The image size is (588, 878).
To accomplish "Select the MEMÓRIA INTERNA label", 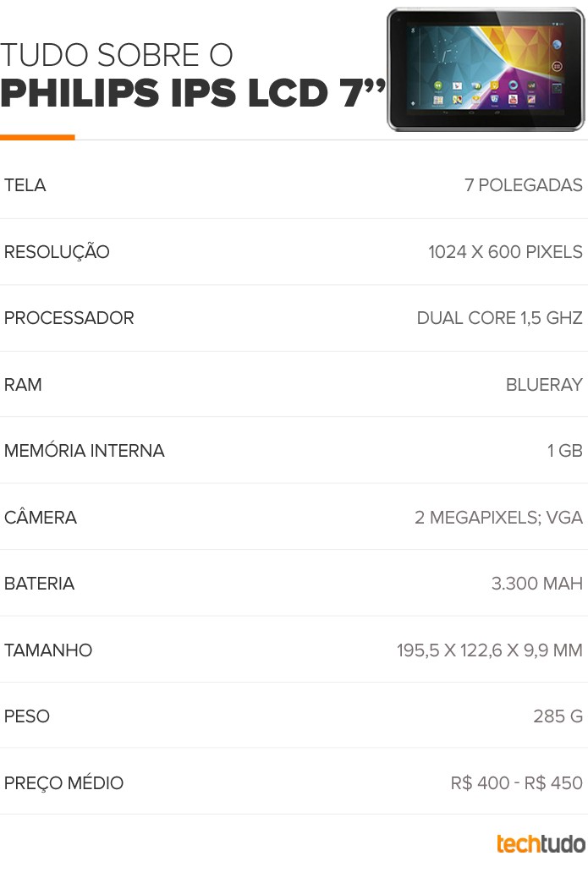I will (85, 450).
